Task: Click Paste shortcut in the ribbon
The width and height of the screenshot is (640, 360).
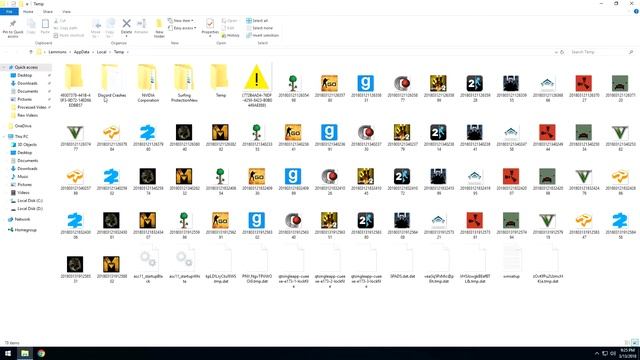Action: point(69,35)
